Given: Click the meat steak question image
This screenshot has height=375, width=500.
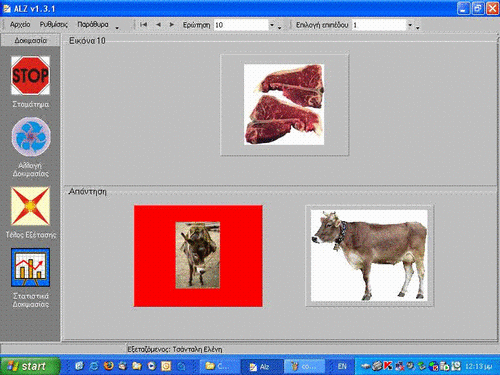Looking at the screenshot, I should pos(284,104).
